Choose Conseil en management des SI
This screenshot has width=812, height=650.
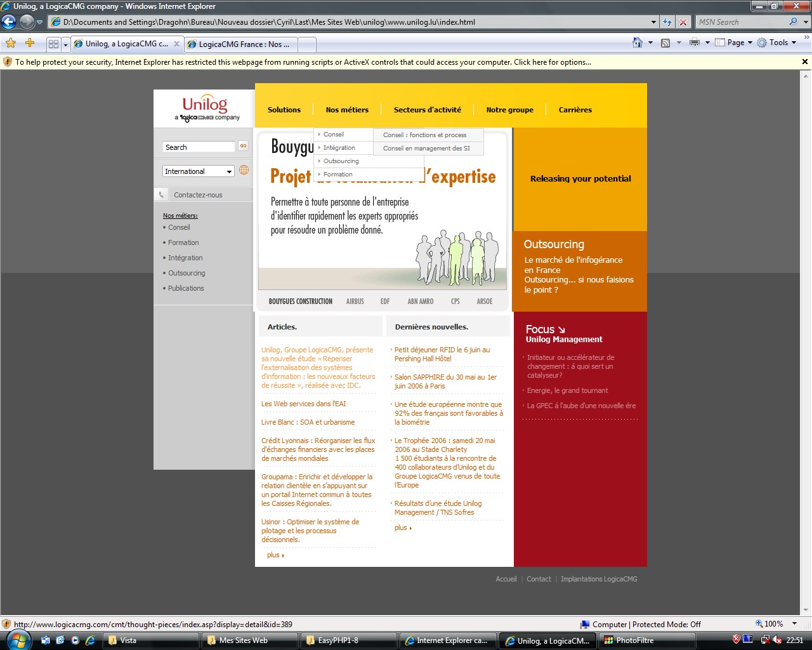(x=428, y=149)
